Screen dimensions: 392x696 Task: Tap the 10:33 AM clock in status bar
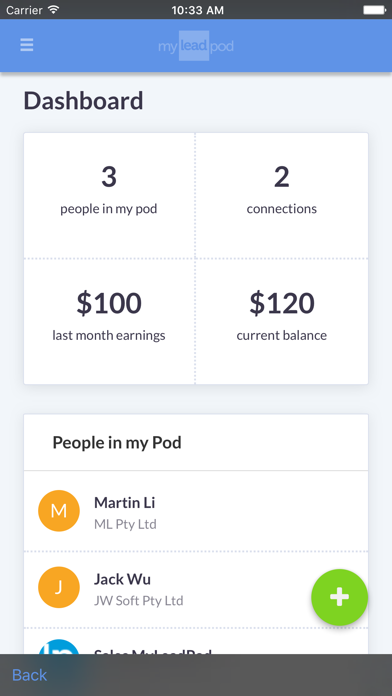tap(198, 10)
